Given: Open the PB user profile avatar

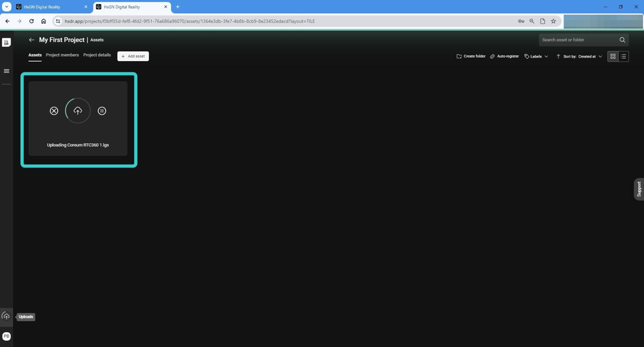Looking at the screenshot, I should click(x=6, y=337).
